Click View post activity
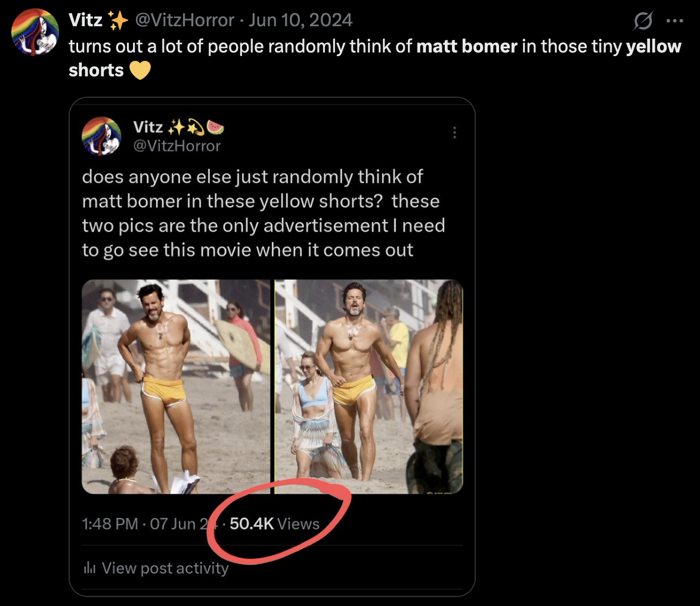700x606 pixels. pyautogui.click(x=165, y=568)
